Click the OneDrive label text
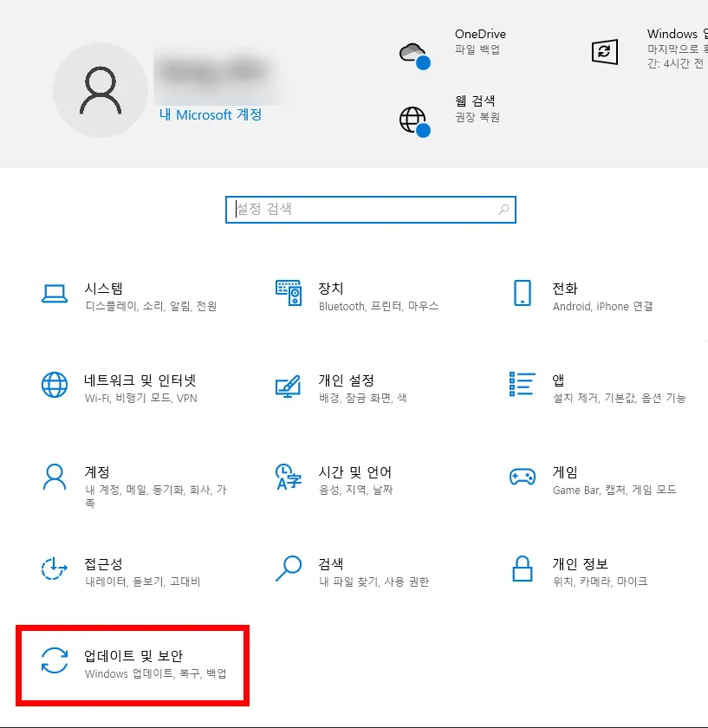This screenshot has width=708, height=728. coord(480,34)
